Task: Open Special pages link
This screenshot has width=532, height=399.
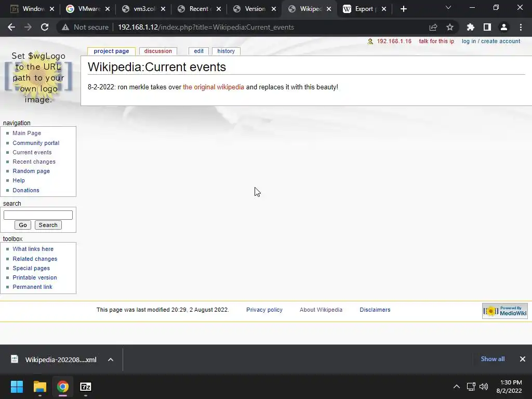Action: (x=31, y=269)
